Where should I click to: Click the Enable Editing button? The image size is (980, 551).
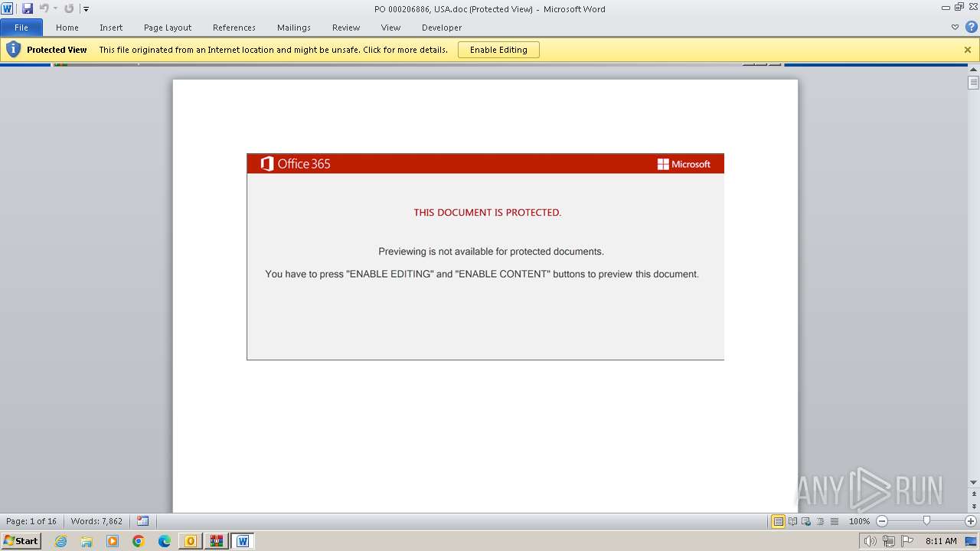click(498, 50)
